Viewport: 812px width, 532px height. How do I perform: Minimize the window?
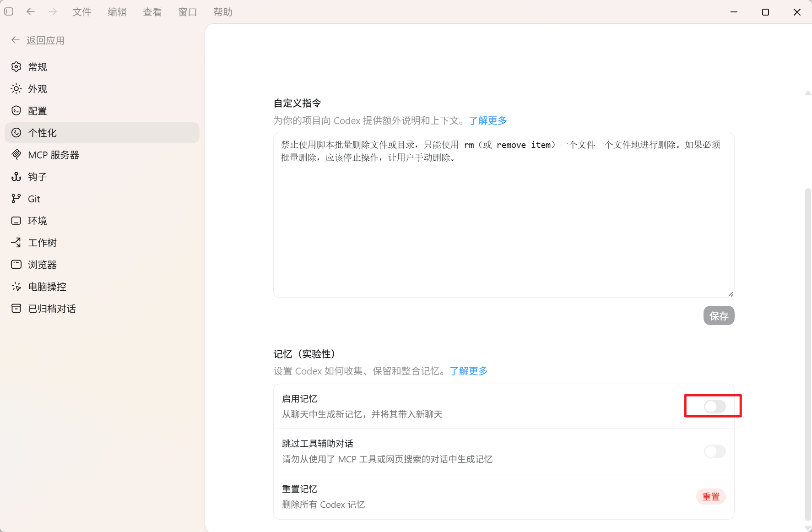coord(734,12)
